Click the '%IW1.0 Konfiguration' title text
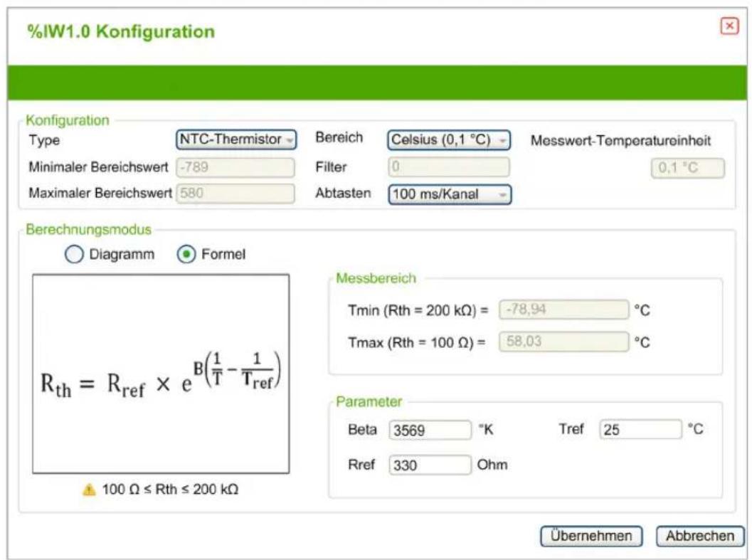Image resolution: width=752 pixels, height=560 pixels. pos(121,32)
